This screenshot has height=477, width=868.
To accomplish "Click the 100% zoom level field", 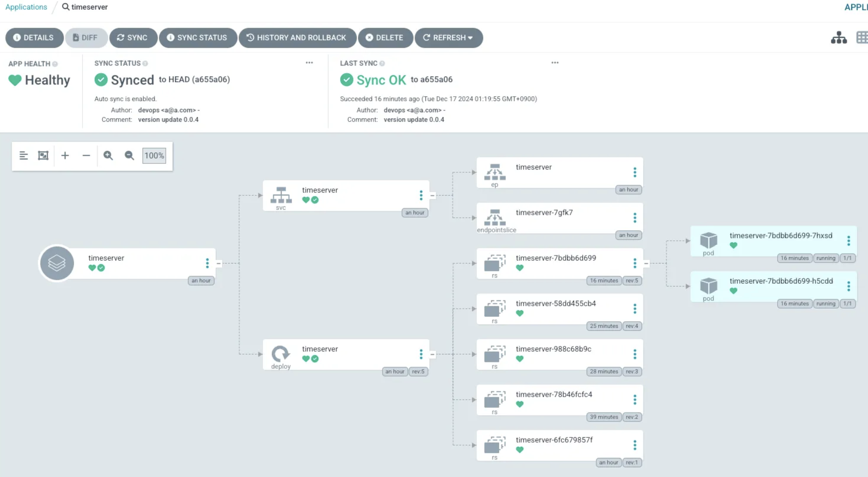I will click(154, 155).
